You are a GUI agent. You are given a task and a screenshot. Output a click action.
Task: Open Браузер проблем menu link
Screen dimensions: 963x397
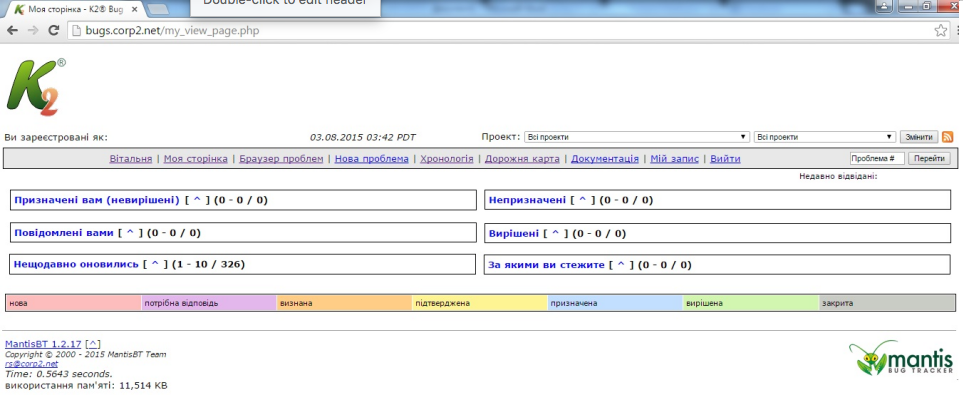281,159
